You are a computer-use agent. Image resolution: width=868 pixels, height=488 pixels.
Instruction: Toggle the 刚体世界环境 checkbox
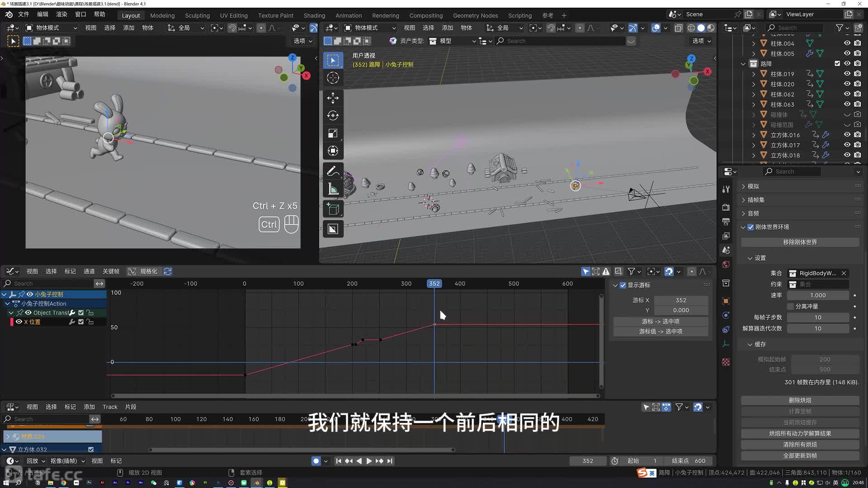(x=750, y=227)
